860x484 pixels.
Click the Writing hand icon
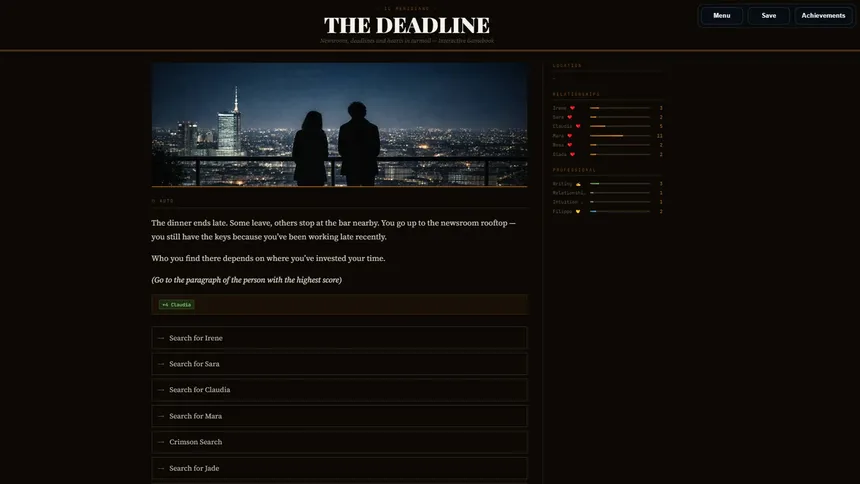click(x=578, y=184)
